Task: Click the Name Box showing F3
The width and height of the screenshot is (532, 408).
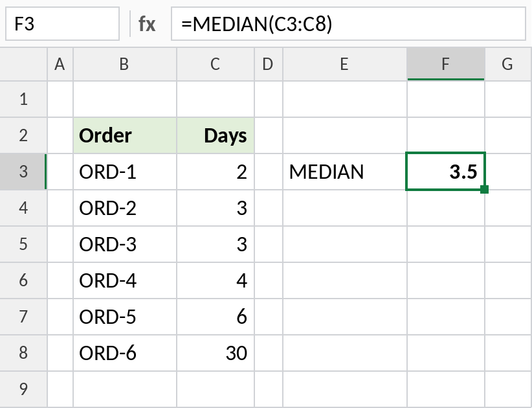Action: pos(62,24)
